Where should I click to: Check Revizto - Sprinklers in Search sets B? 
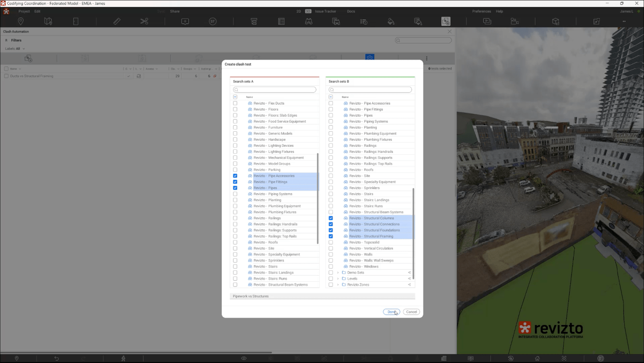tap(330, 188)
